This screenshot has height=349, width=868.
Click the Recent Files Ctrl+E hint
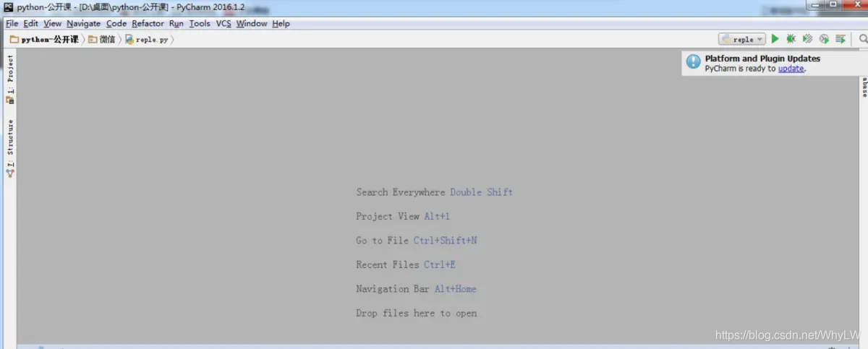tap(406, 264)
